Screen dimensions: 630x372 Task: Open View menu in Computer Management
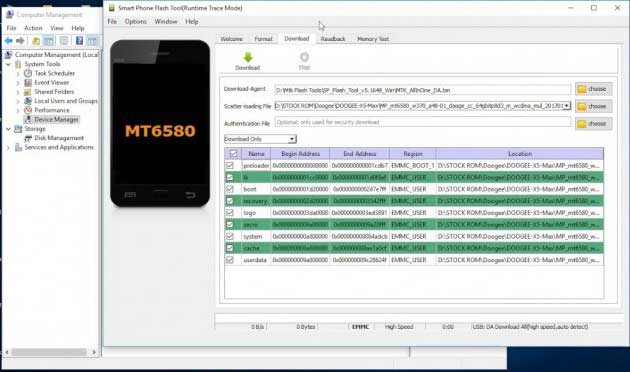(57, 28)
